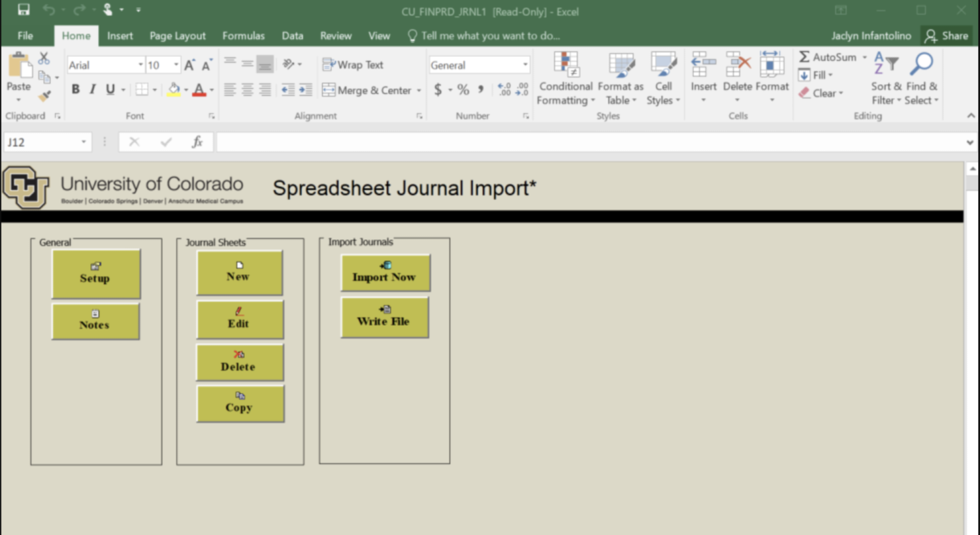Viewport: 980px width, 535px height.
Task: Toggle Wrap Text
Action: coord(353,65)
